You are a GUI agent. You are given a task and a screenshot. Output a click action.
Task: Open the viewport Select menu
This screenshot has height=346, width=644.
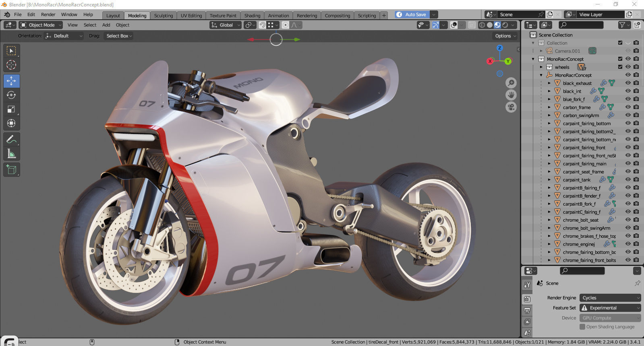[90, 25]
